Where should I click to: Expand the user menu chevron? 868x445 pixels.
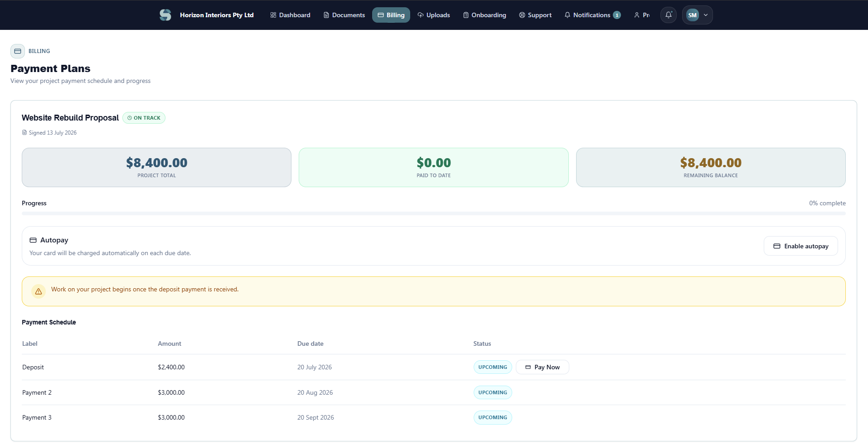[x=706, y=15]
